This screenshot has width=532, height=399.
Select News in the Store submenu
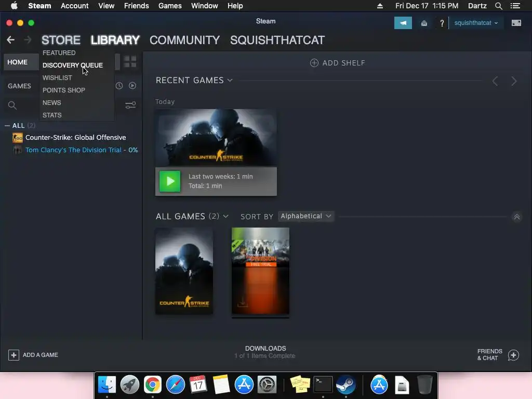pos(52,103)
